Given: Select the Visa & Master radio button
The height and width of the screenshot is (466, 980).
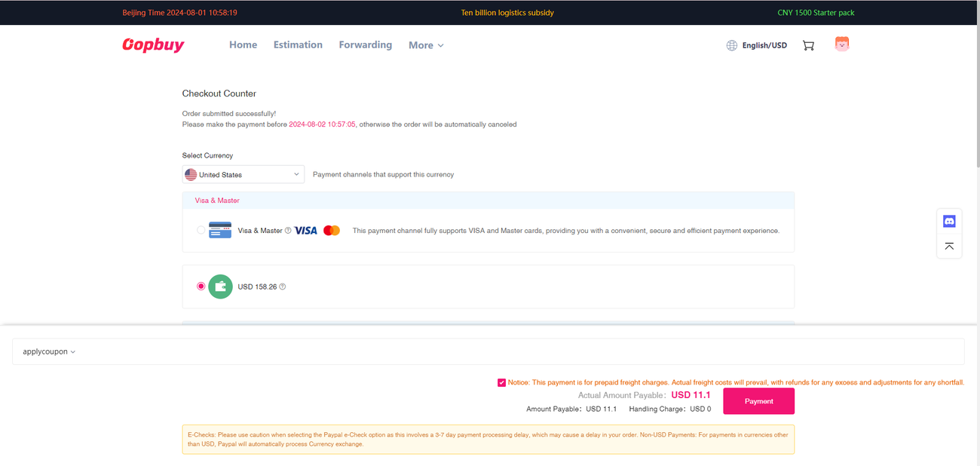Looking at the screenshot, I should point(201,231).
